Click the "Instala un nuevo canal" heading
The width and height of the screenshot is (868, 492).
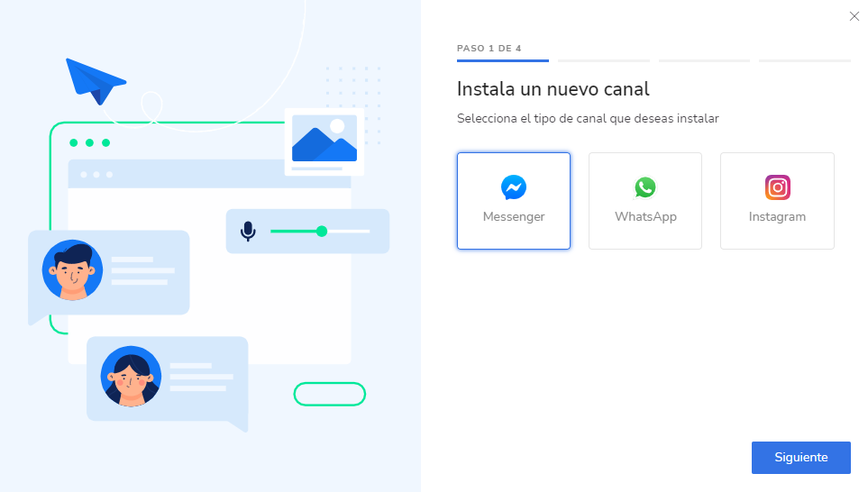coord(553,89)
